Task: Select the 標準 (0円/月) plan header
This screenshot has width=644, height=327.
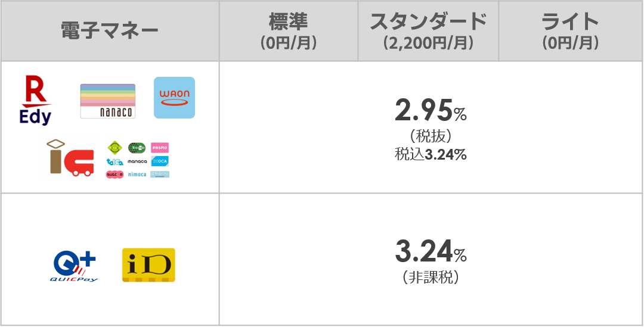Action: point(289,31)
